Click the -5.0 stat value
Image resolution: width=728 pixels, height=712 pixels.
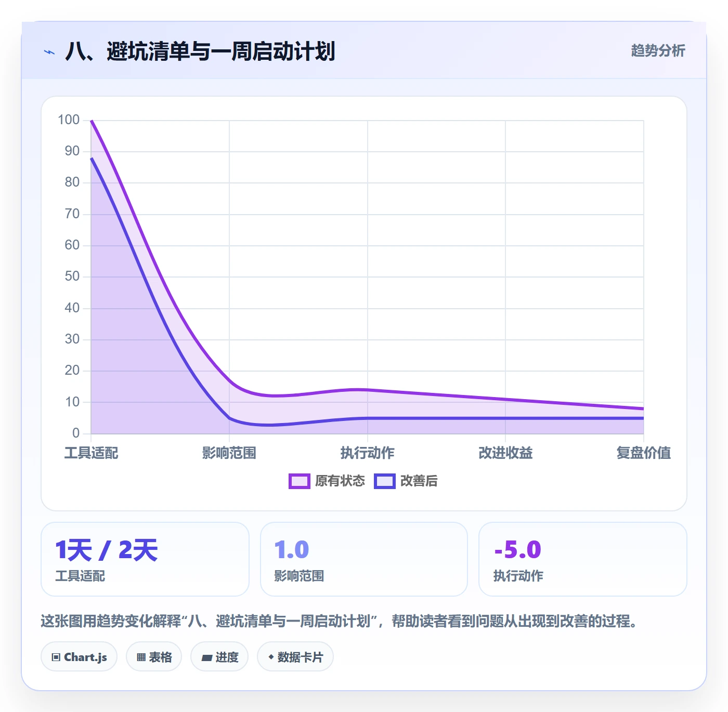click(518, 550)
